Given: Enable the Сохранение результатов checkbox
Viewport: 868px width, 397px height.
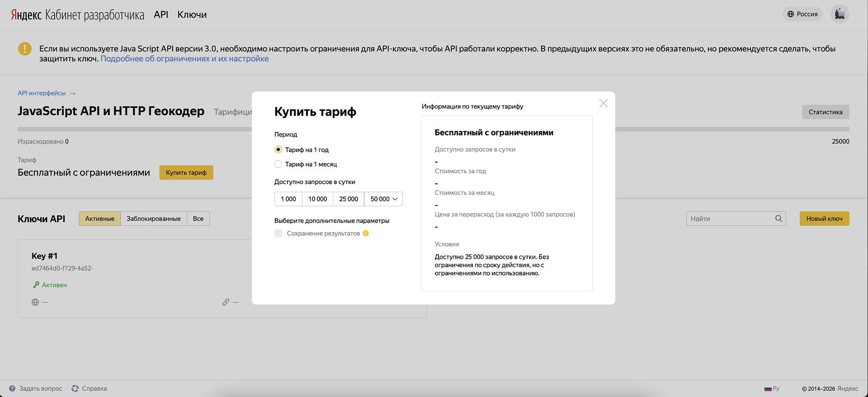Looking at the screenshot, I should [278, 233].
